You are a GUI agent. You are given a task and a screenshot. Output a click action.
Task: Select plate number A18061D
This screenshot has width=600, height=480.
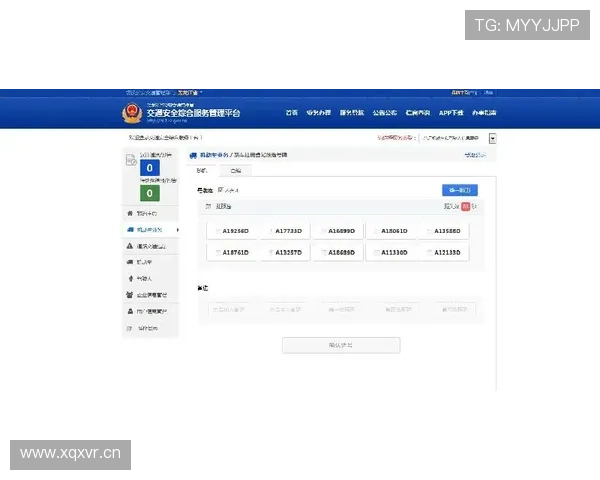(x=391, y=231)
